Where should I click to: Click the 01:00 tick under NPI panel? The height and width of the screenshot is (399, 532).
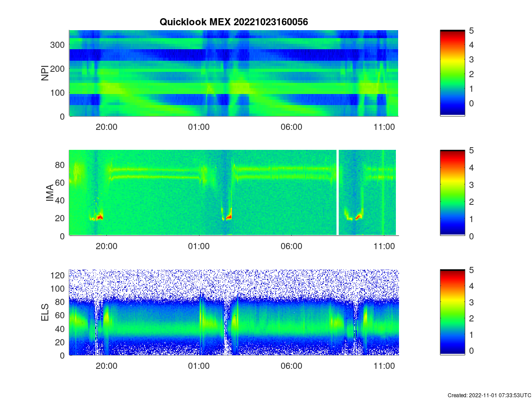click(x=199, y=127)
